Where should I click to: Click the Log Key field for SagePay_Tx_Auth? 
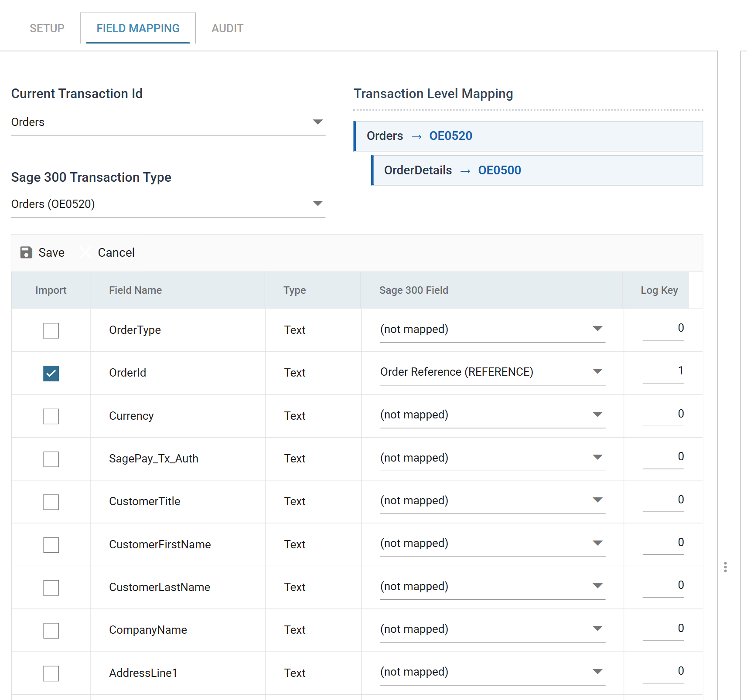tap(663, 457)
